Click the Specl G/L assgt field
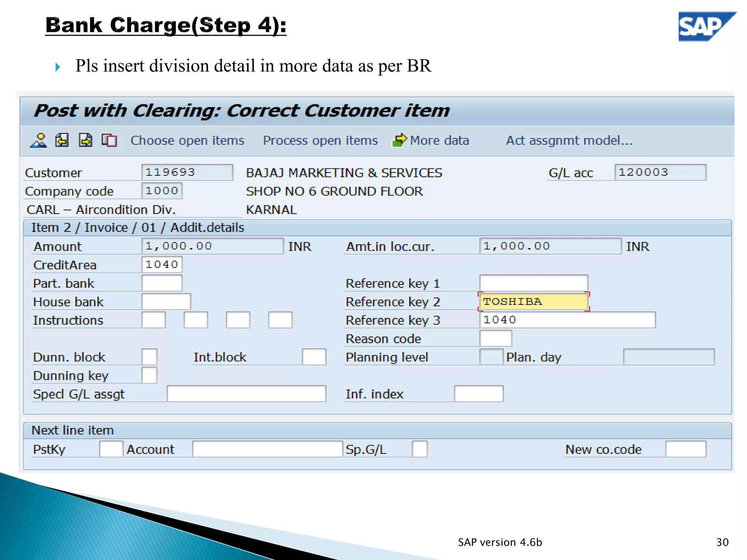This screenshot has height=560, width=747. coord(246,394)
